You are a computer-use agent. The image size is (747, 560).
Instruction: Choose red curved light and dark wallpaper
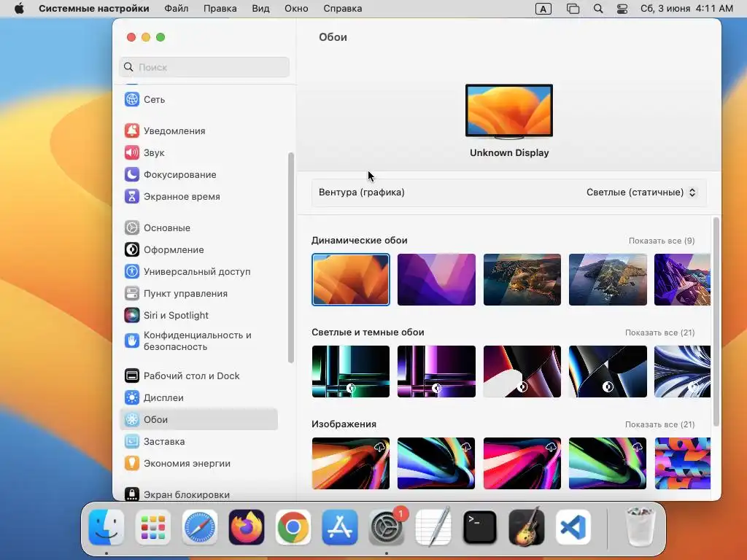pos(522,371)
